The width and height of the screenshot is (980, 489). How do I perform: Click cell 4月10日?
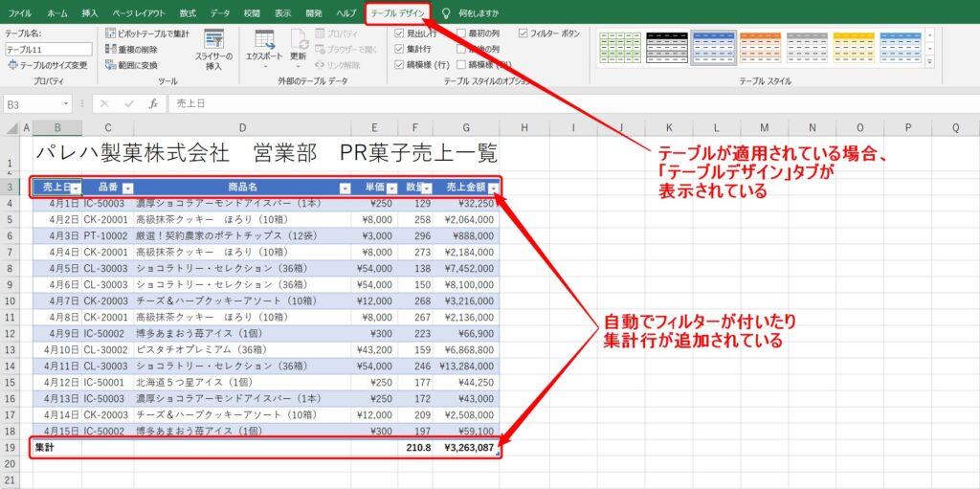[57, 349]
